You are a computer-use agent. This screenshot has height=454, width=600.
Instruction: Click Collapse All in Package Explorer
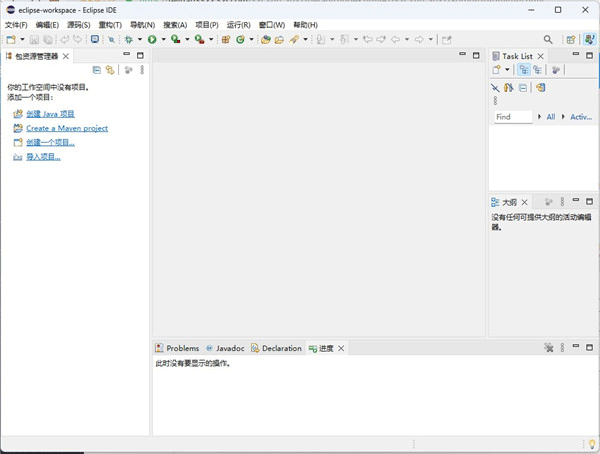tap(96, 70)
